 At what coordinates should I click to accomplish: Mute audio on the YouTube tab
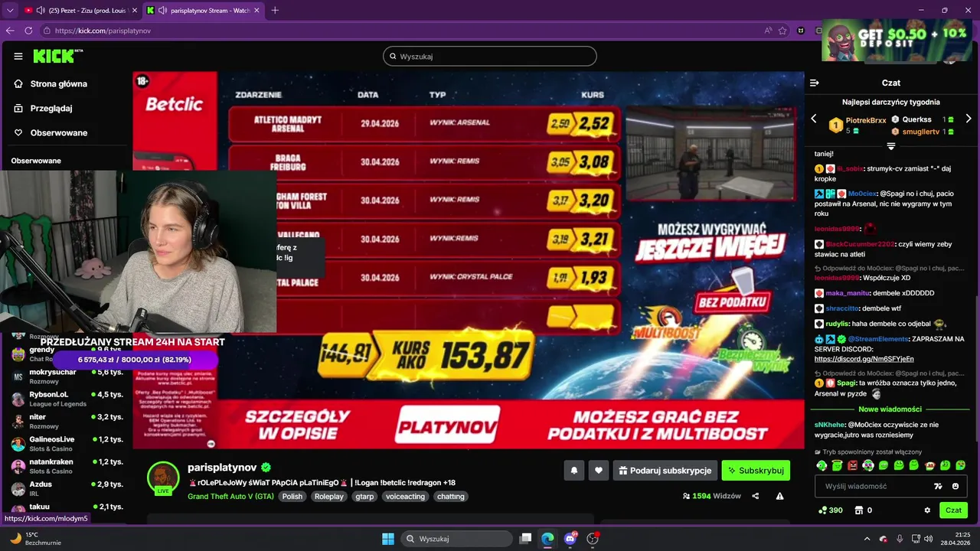pos(41,10)
